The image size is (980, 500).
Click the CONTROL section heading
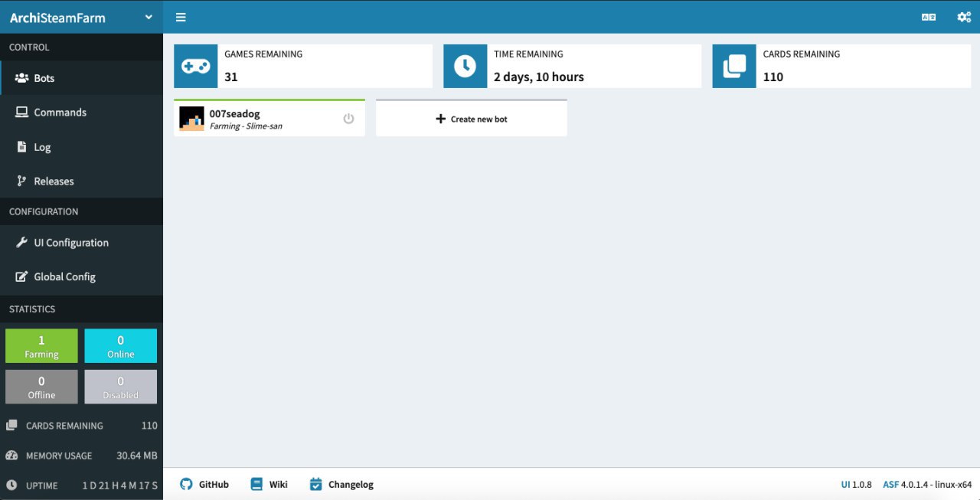point(29,47)
